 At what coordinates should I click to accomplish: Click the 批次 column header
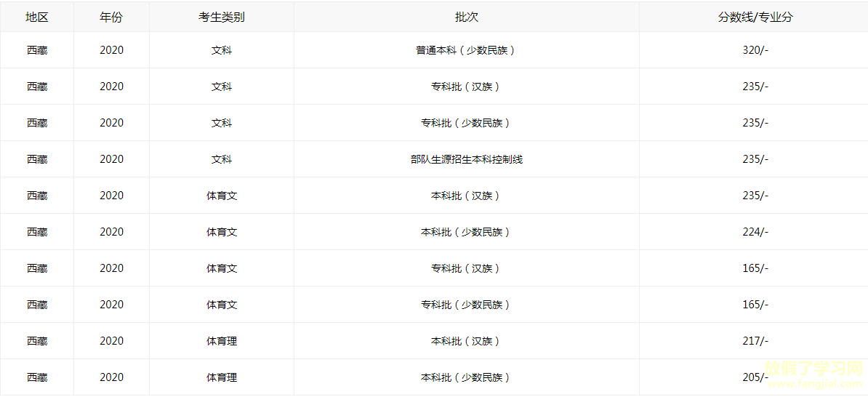[466, 17]
